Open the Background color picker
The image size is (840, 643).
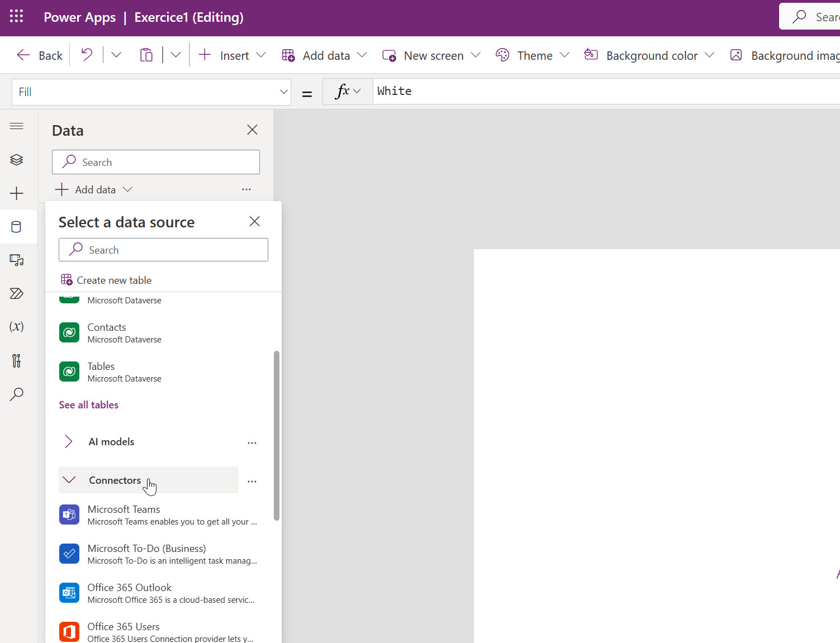(x=649, y=55)
